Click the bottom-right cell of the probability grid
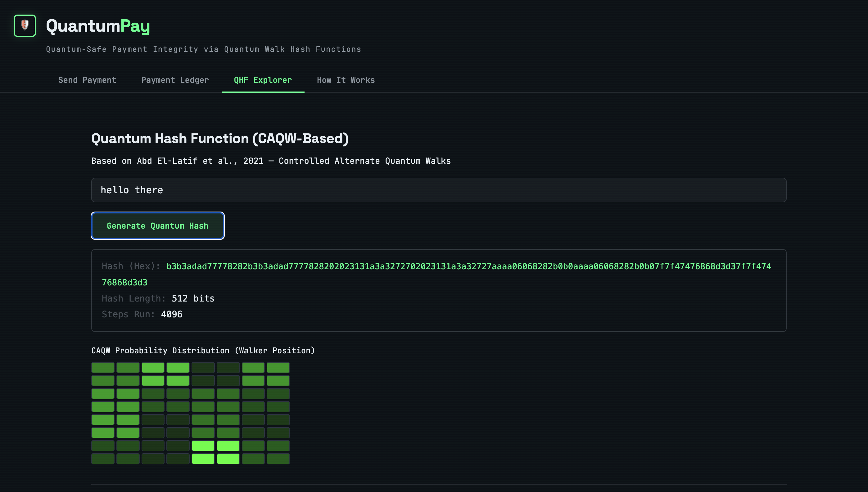The height and width of the screenshot is (492, 868). click(x=278, y=458)
